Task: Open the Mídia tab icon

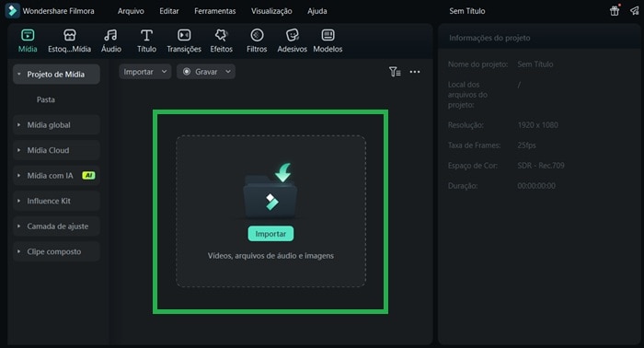Action: 28,35
